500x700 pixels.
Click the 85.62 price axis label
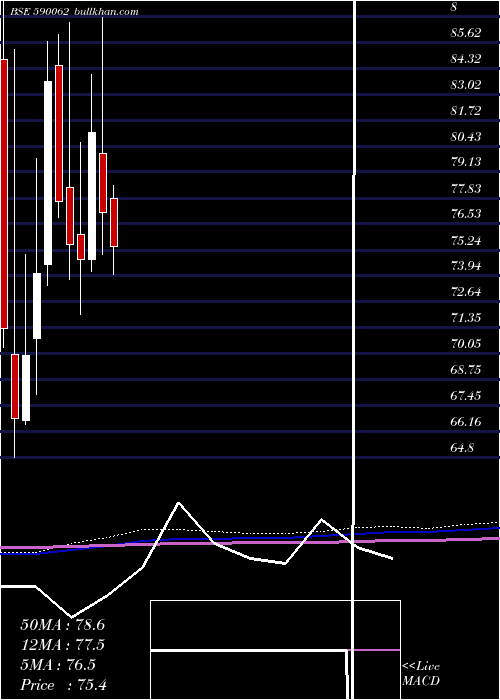466,33
